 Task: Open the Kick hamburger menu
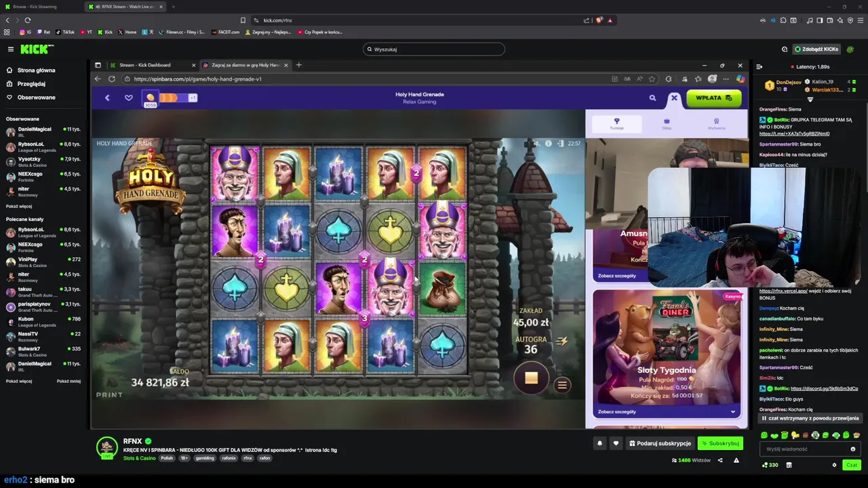10,49
